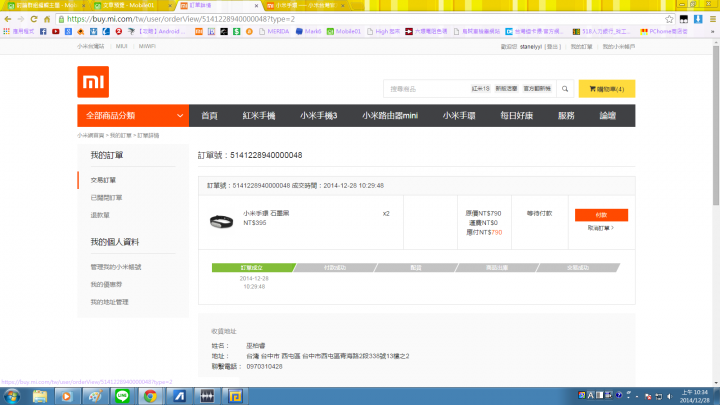Open the Apps grid bookmark
The height and width of the screenshot is (405, 720).
[x=6, y=32]
